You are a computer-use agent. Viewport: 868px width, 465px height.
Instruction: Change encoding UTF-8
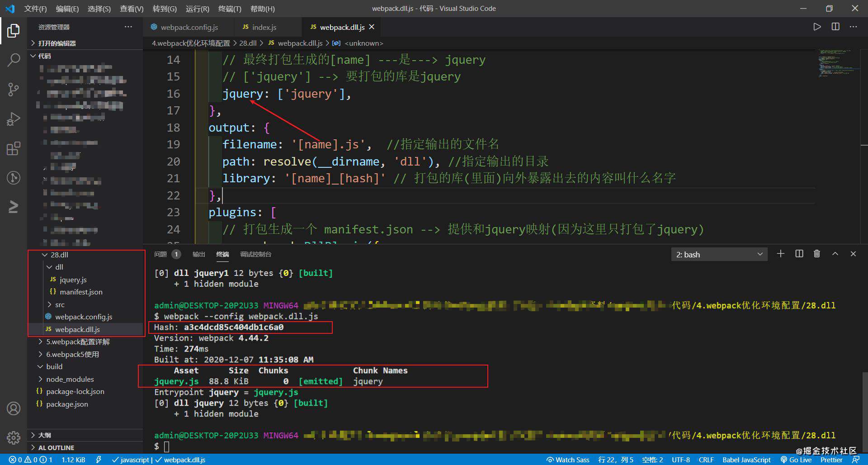[681, 460]
